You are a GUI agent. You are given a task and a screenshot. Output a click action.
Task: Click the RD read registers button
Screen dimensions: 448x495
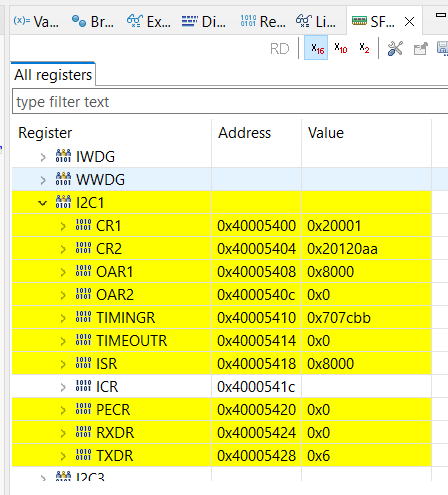[x=279, y=49]
